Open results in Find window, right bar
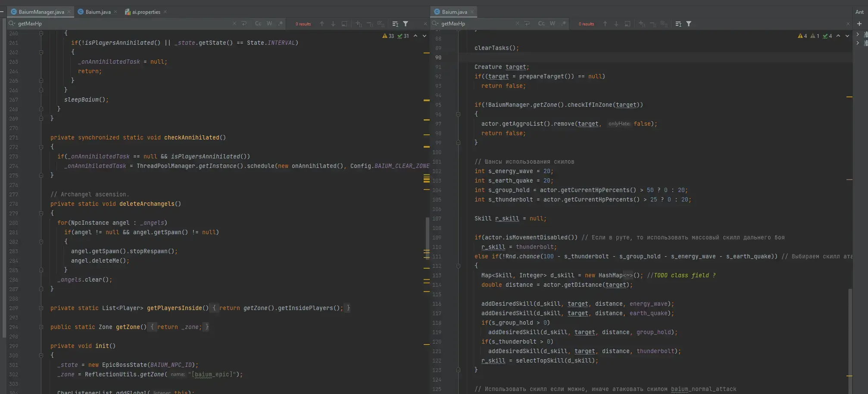Image resolution: width=868 pixels, height=394 pixels. (678, 24)
